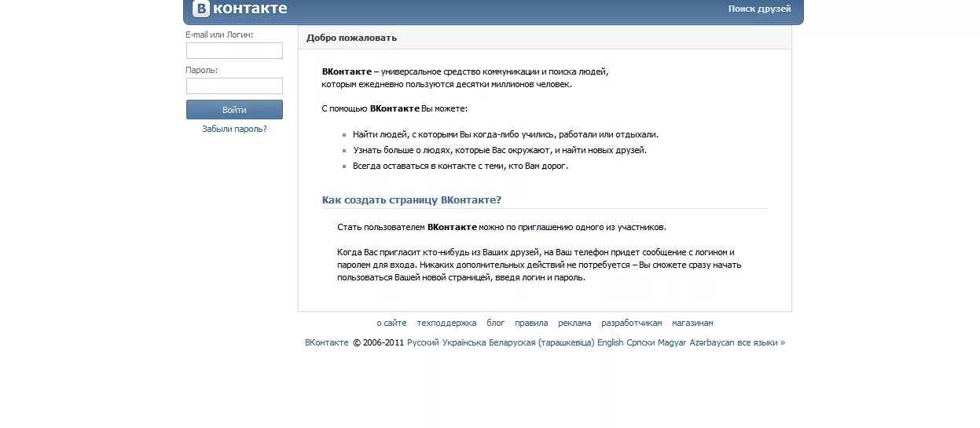Screen dimensions: 980x428
Task: Switch language to Magyar
Action: click(x=672, y=342)
